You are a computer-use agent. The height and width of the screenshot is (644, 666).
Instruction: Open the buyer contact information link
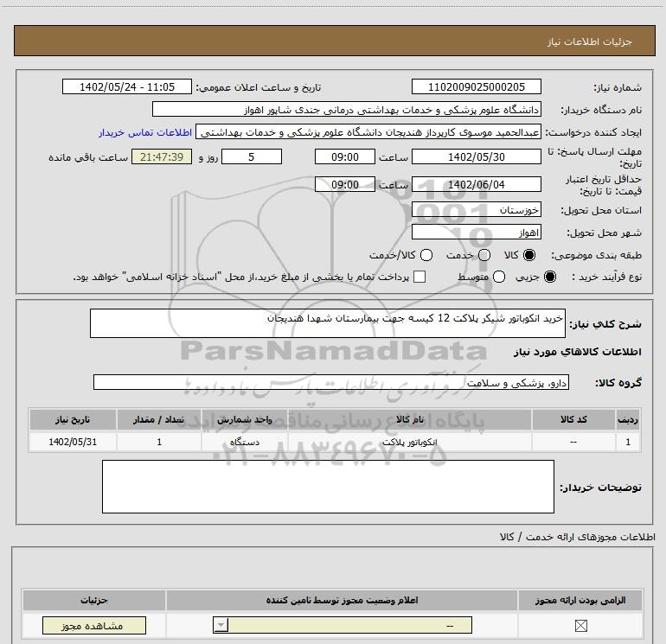click(145, 132)
